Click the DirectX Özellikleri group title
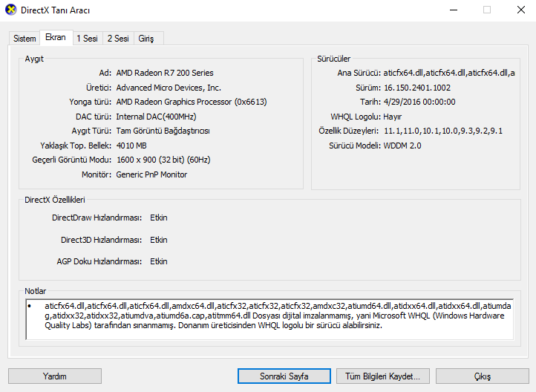536x392 pixels. pyautogui.click(x=55, y=200)
